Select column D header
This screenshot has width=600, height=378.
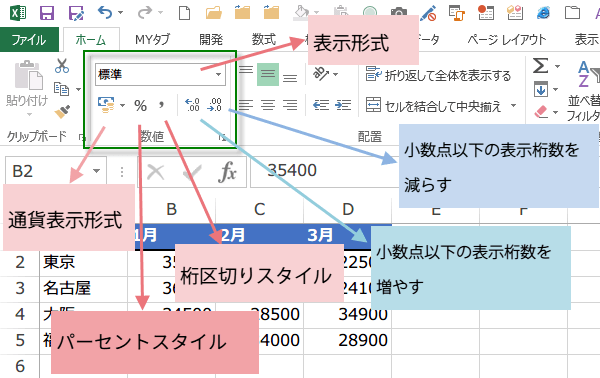click(347, 210)
